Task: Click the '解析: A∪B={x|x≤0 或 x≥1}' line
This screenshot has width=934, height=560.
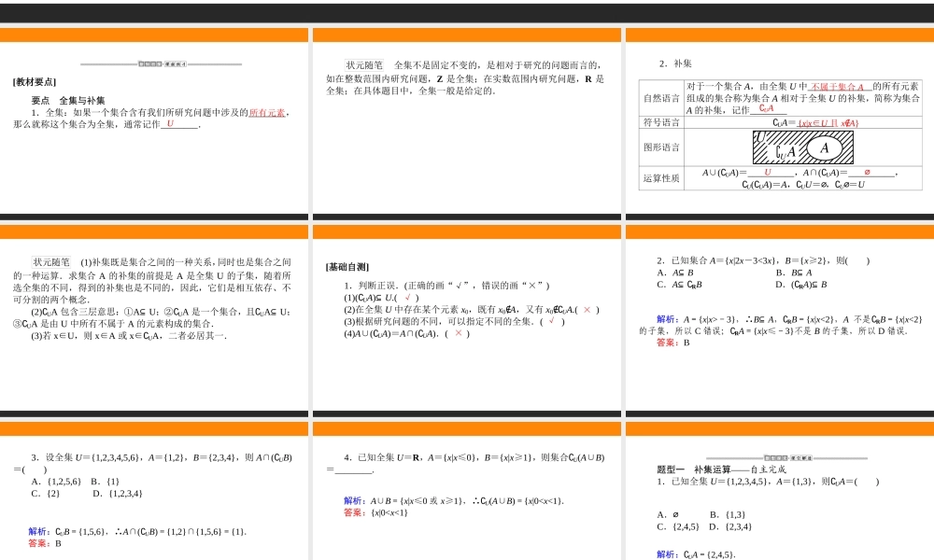Action: pos(453,501)
